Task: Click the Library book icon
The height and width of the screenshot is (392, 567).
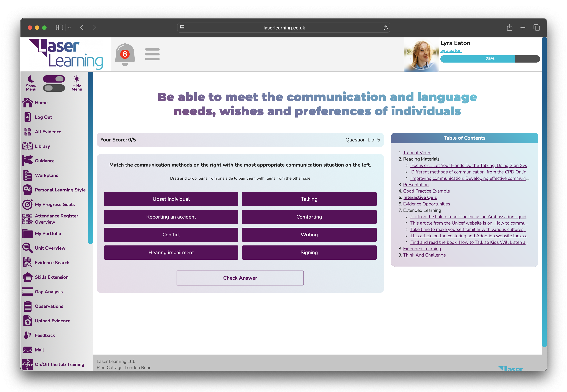Action: [27, 146]
